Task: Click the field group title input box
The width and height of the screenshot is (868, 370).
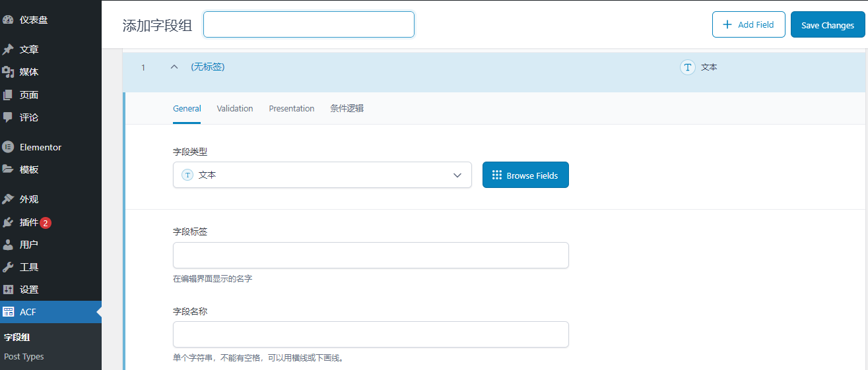Action: pyautogui.click(x=308, y=24)
